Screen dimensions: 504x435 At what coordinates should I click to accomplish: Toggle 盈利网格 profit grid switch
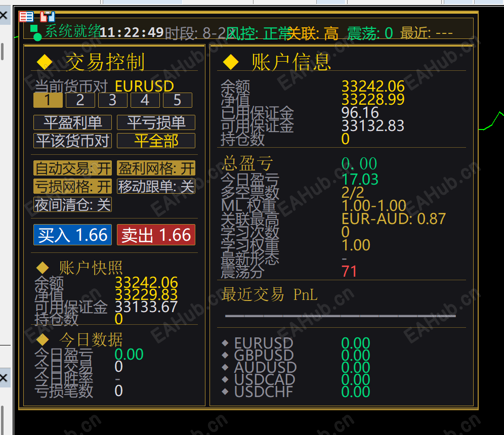click(x=156, y=168)
